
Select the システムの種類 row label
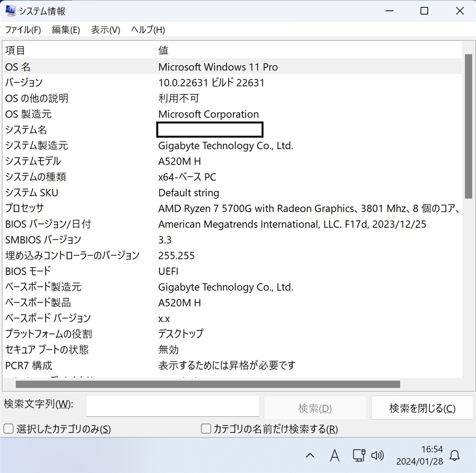(35, 177)
